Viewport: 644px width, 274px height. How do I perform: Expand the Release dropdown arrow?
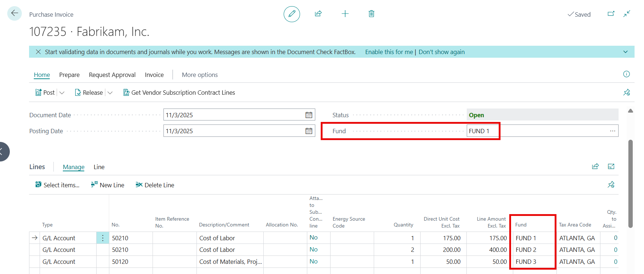click(110, 93)
